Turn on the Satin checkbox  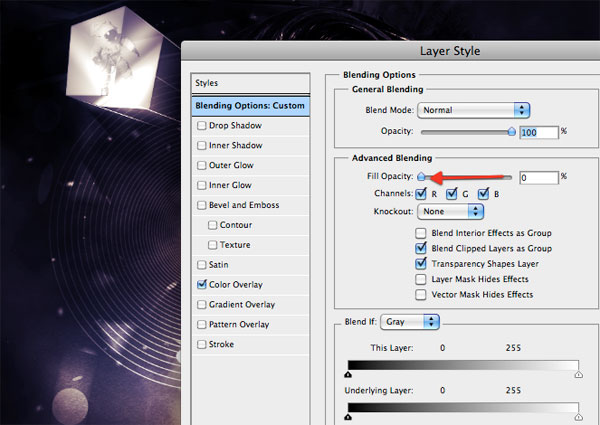pyautogui.click(x=201, y=265)
